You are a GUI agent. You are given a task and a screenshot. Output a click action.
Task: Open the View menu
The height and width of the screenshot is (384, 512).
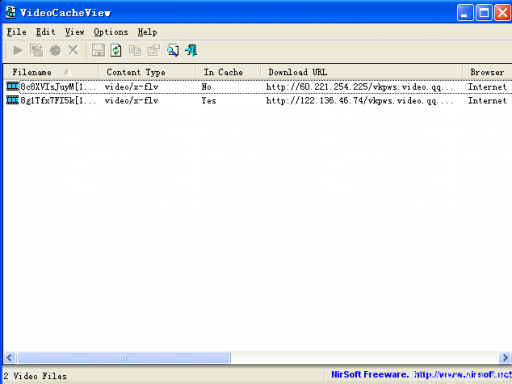click(x=74, y=32)
